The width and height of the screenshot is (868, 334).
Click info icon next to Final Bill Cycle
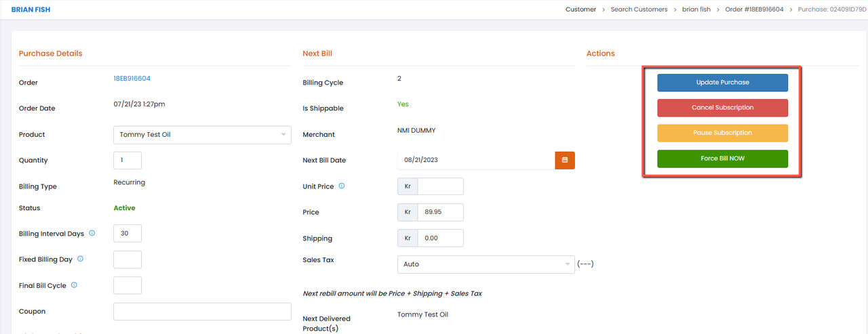pyautogui.click(x=75, y=285)
